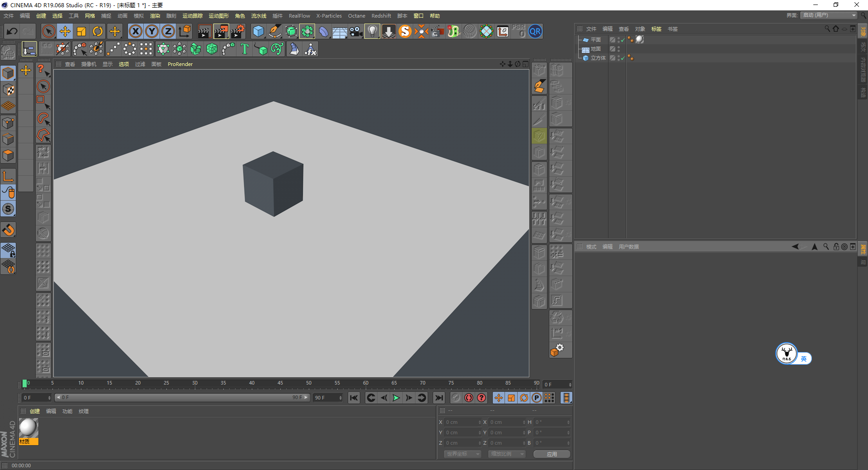
Task: Choose the Rotate tool
Action: (98, 31)
